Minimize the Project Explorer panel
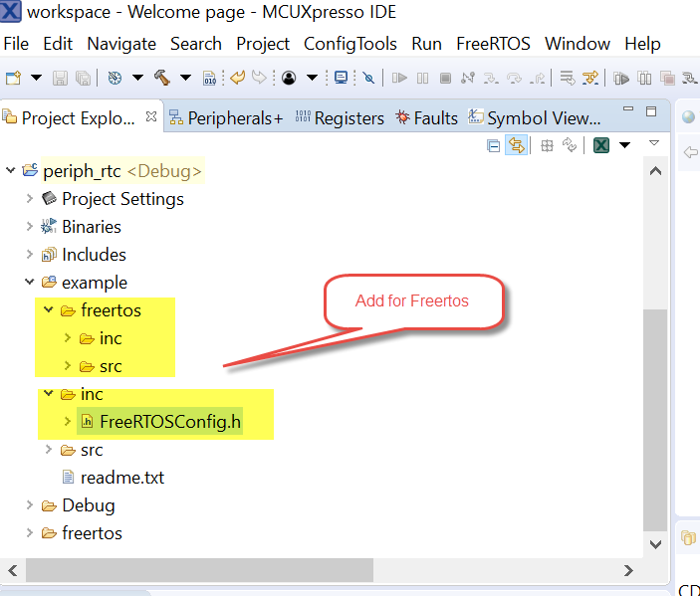700x596 pixels. pos(628,108)
